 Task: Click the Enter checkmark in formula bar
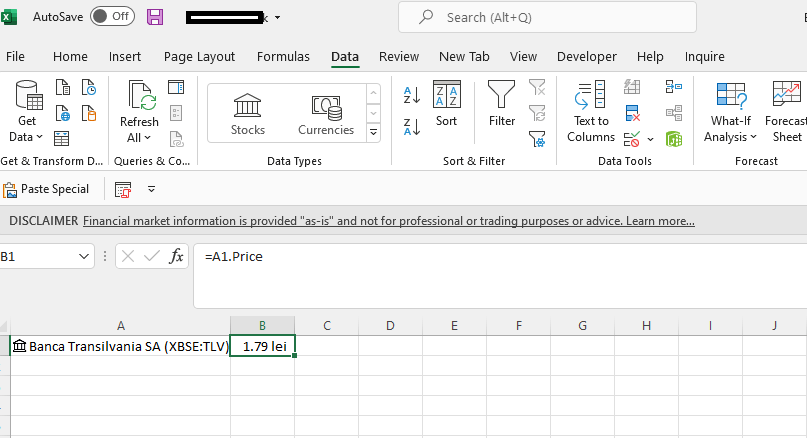pos(152,256)
